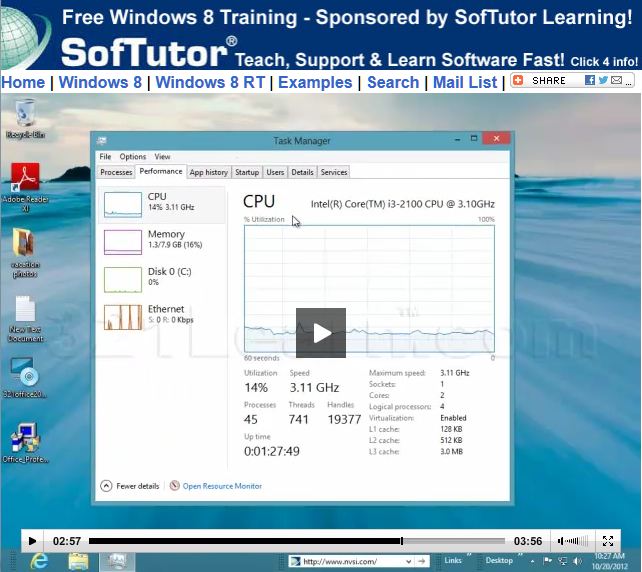Switch to the Users tab
The width and height of the screenshot is (642, 572).
pos(275,172)
